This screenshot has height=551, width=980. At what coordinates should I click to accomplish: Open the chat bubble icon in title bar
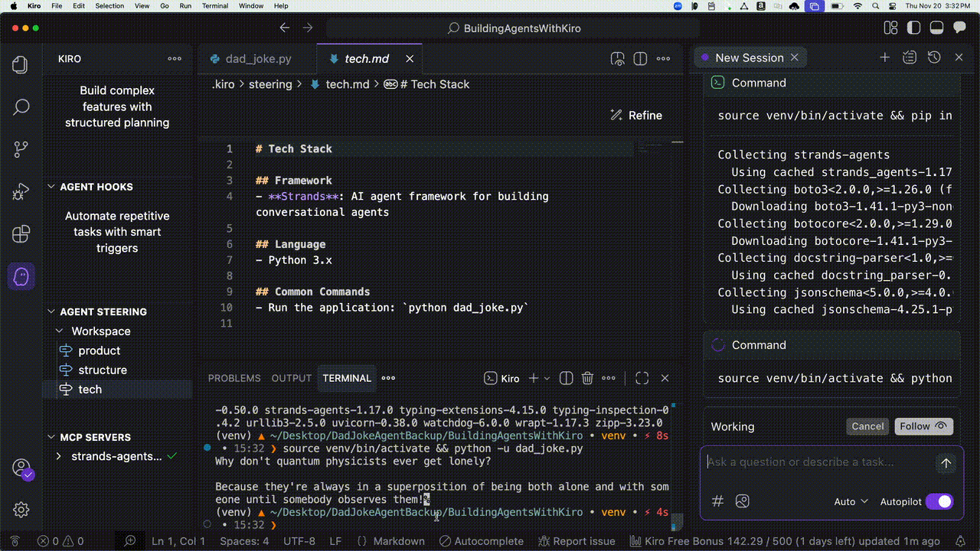click(959, 28)
